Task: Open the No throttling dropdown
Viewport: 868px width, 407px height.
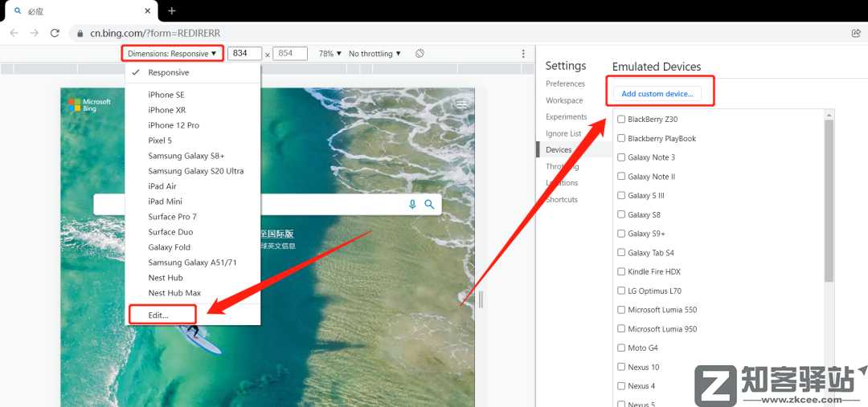Action: click(x=375, y=54)
